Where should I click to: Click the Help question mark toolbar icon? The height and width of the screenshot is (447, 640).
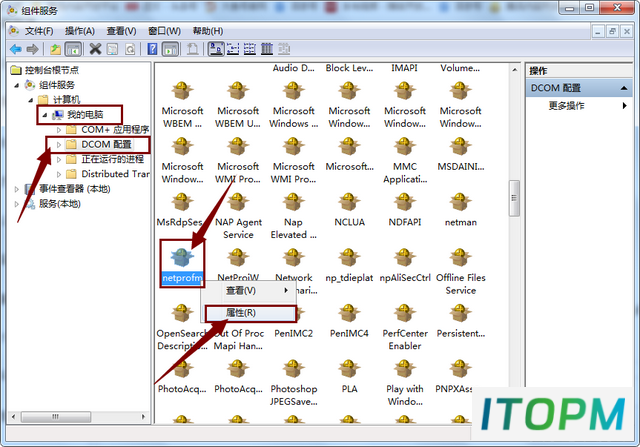152,49
